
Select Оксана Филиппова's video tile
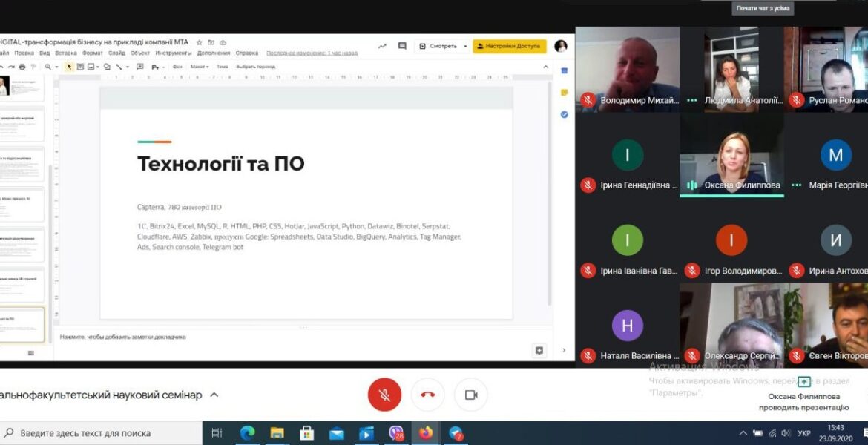731,155
